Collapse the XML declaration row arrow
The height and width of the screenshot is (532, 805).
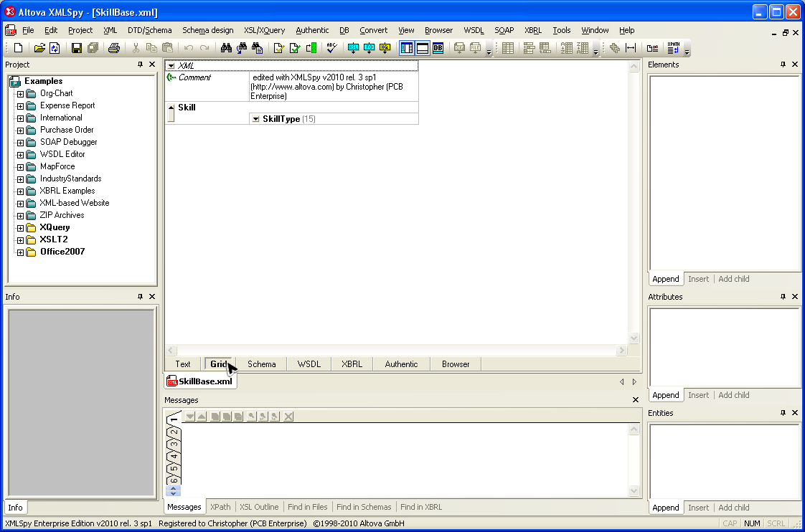pos(171,66)
